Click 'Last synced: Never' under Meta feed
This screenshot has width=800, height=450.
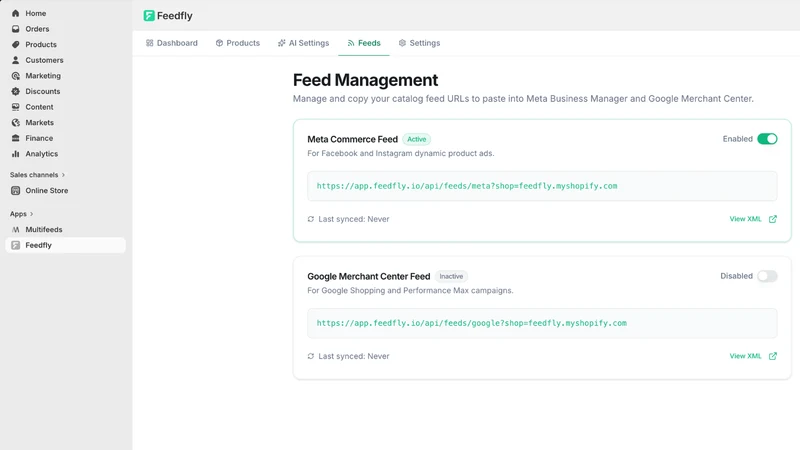354,219
